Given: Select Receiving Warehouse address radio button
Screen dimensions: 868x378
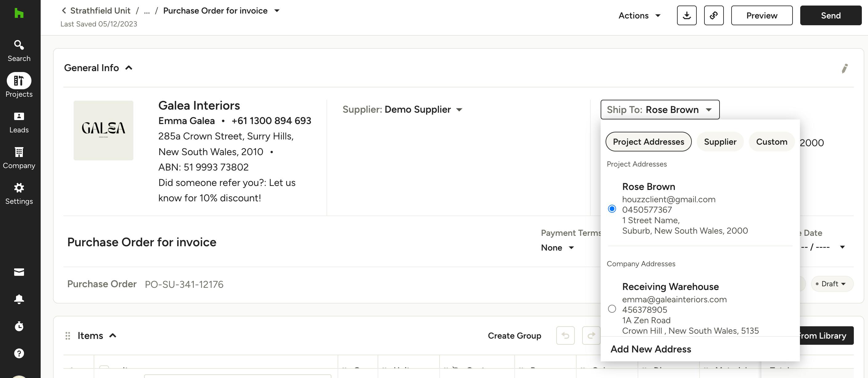Looking at the screenshot, I should pyautogui.click(x=612, y=309).
